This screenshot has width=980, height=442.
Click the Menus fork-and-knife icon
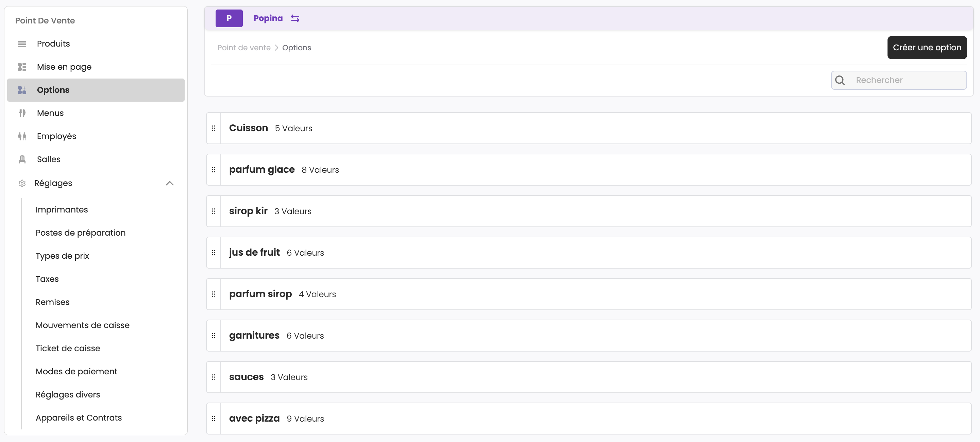(x=22, y=113)
